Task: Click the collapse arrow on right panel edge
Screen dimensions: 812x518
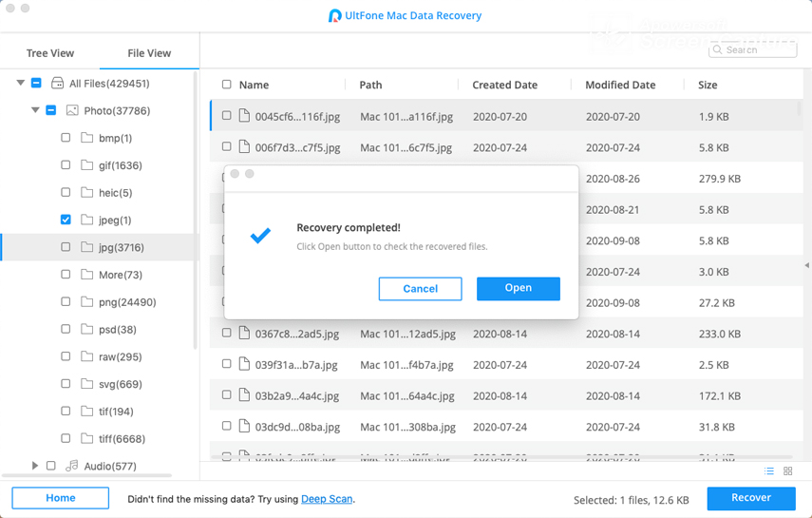Action: coord(806,265)
